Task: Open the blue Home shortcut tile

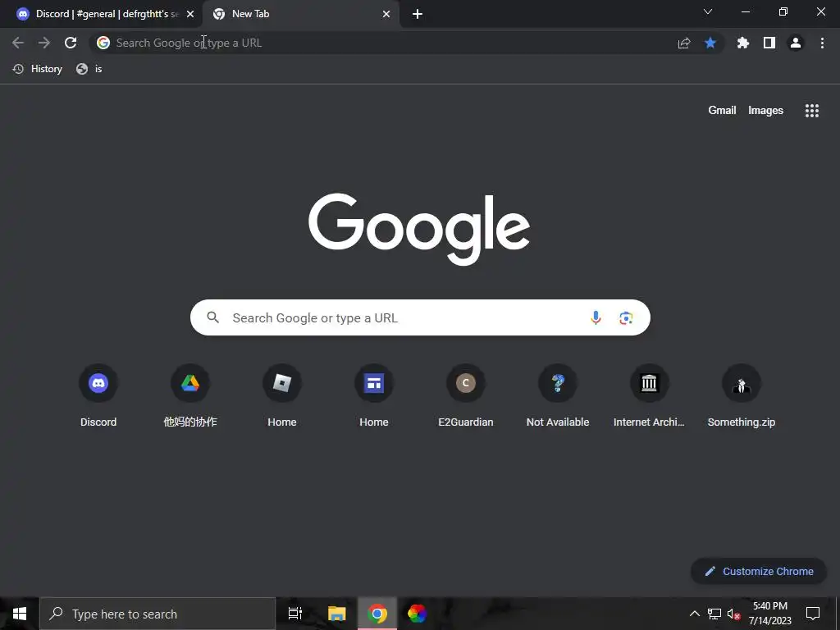Action: [x=374, y=396]
